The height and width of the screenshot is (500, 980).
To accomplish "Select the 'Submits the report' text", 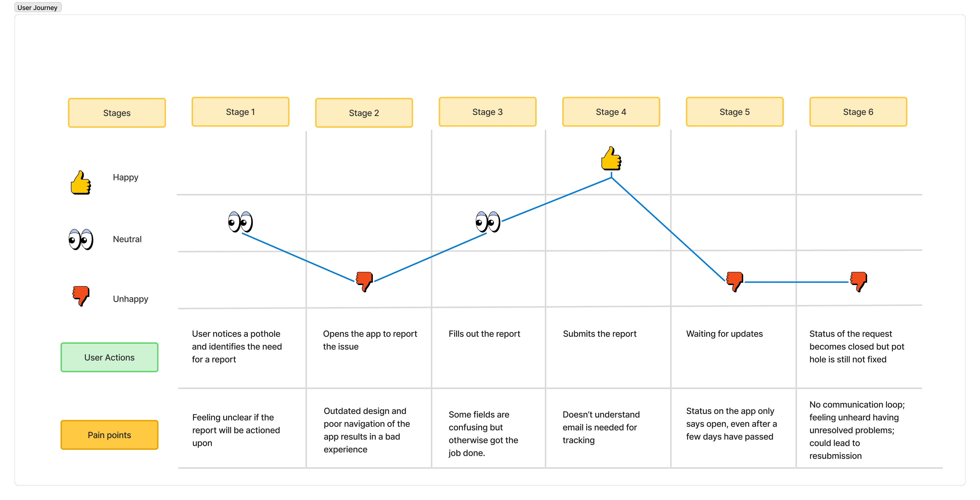I will pos(600,334).
